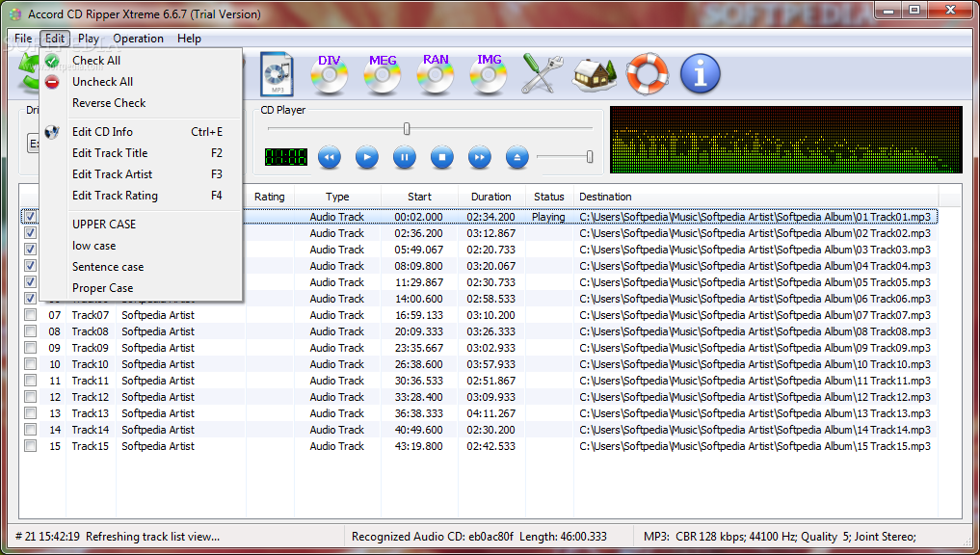Click the red icon beside Uncheck All
Image resolution: width=980 pixels, height=555 pixels.
(52, 82)
